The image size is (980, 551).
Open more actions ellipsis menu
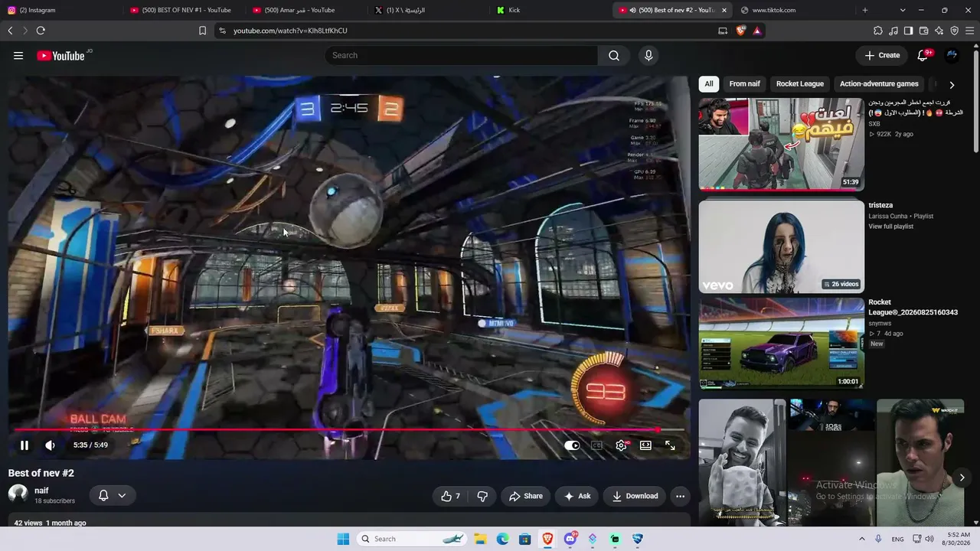[680, 496]
